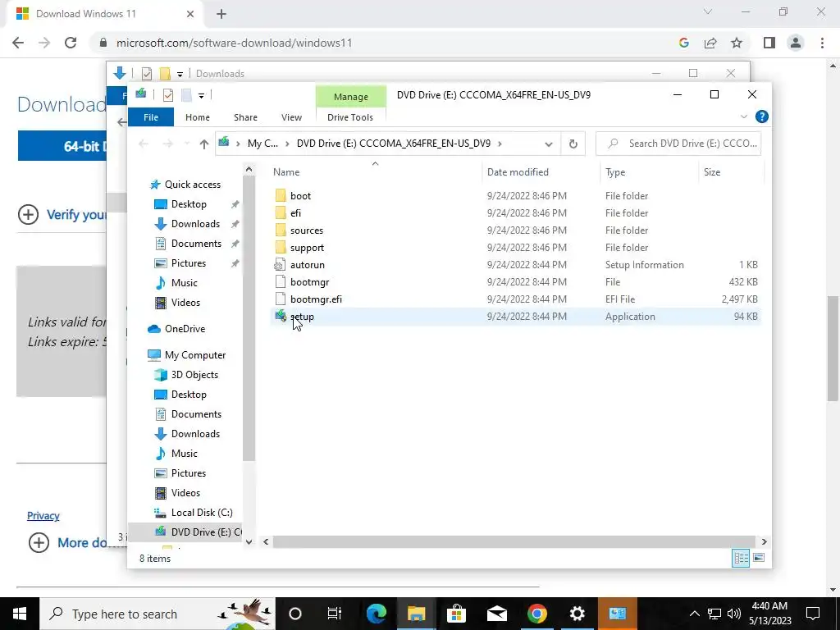The width and height of the screenshot is (840, 630).
Task: Sort by the Name column header
Action: 286,172
